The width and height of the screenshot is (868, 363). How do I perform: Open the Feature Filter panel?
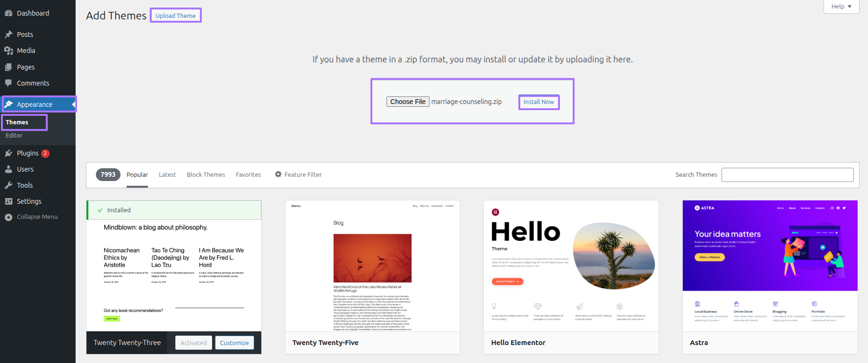(x=298, y=174)
